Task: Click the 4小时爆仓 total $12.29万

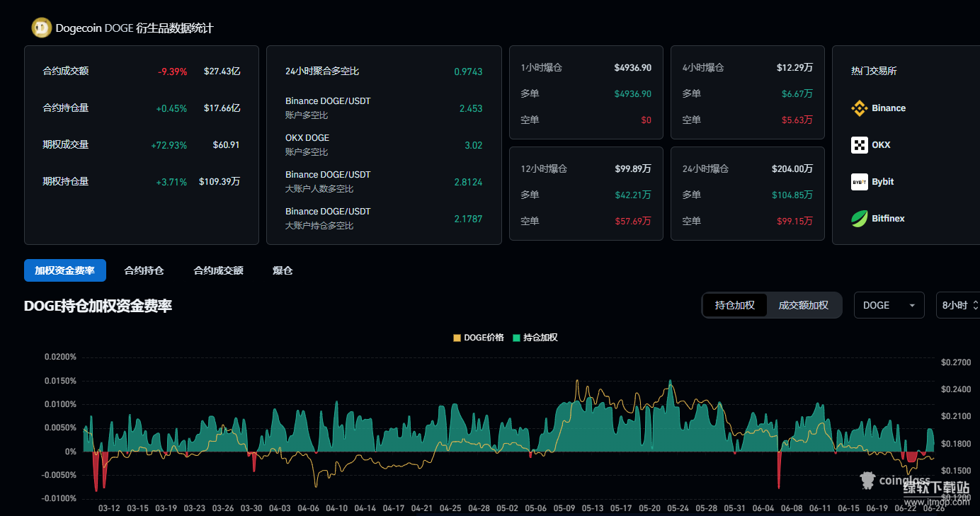Action: (794, 68)
